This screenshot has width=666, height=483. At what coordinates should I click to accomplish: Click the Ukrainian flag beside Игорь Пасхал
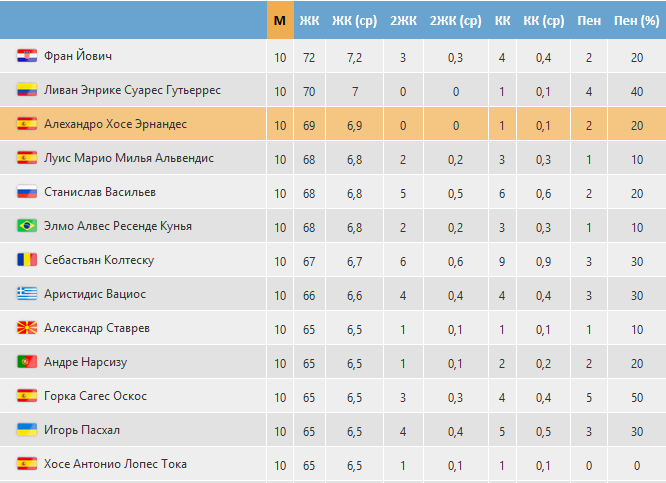point(27,429)
